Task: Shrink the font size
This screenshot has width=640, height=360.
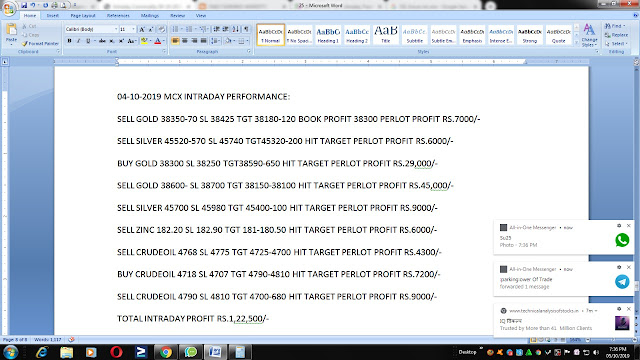Action: click(151, 29)
